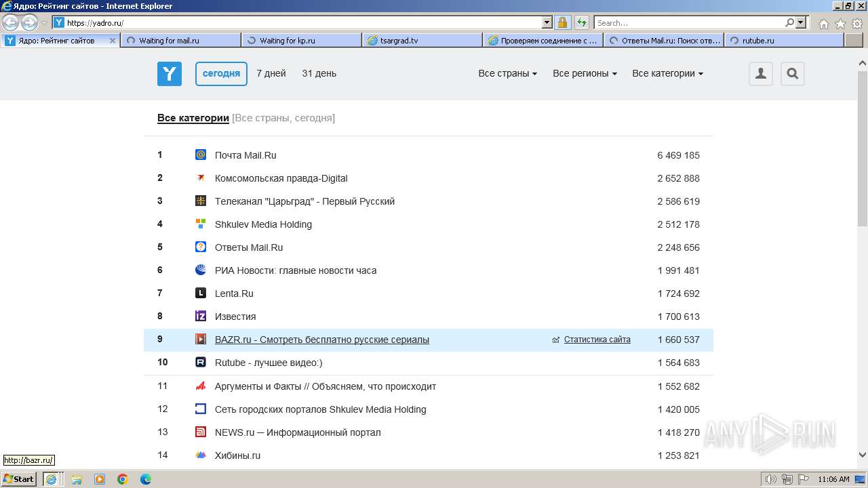Close the Ядро: Рейтинг сайтов tab

[113, 41]
